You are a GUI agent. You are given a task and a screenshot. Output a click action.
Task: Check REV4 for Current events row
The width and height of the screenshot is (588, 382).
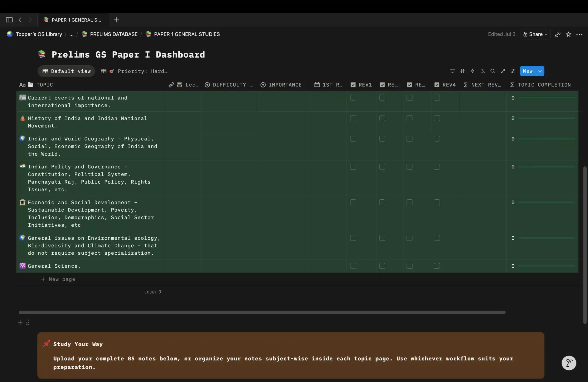pyautogui.click(x=437, y=98)
